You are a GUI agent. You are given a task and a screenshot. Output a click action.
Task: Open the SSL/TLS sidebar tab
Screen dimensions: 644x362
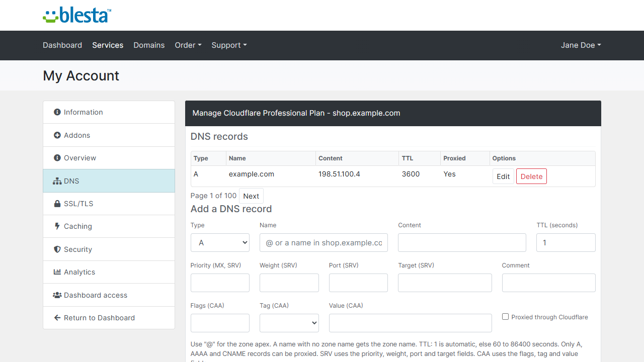click(109, 204)
